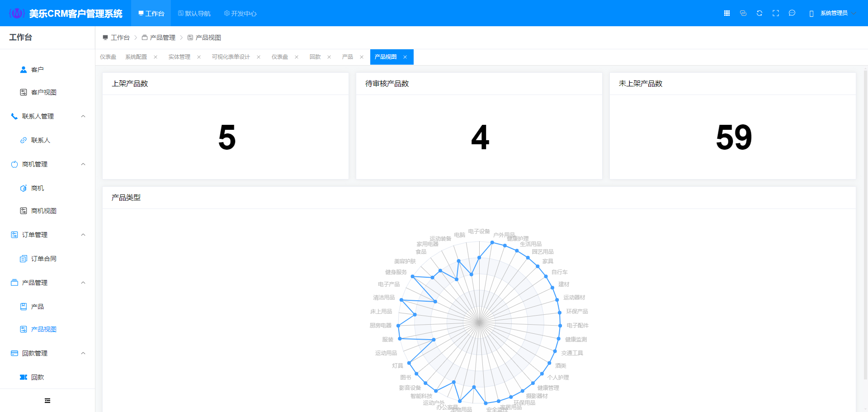Open the 系统管理员 user dropdown
The height and width of the screenshot is (412, 868).
coord(834,13)
